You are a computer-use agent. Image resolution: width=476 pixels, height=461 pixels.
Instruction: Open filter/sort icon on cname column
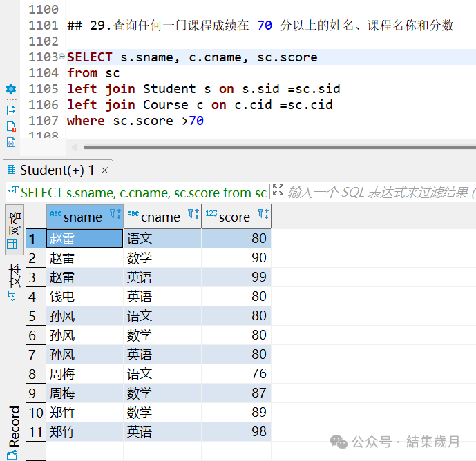tap(193, 214)
